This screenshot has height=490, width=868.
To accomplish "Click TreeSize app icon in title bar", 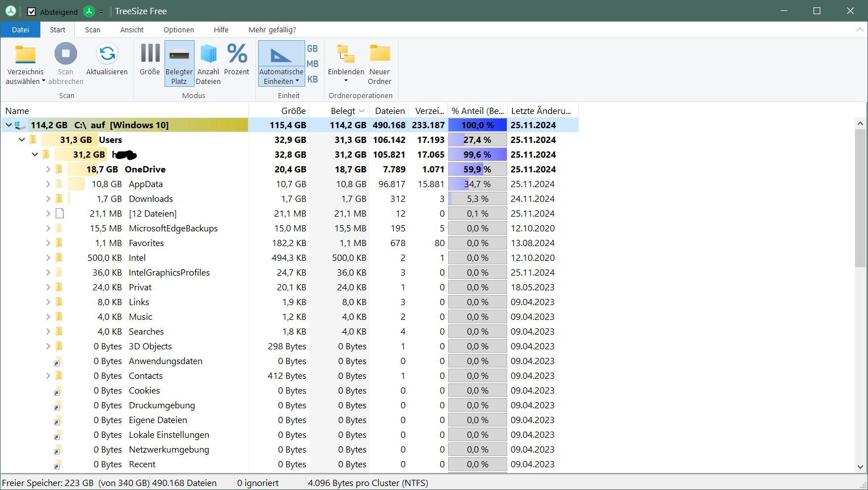I will 10,11.
